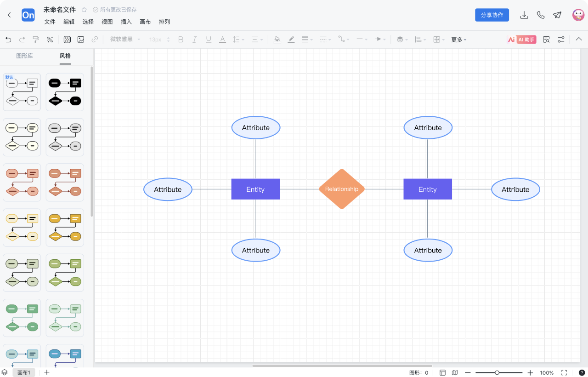The width and height of the screenshot is (588, 377).
Task: Switch to the 图形库 tab
Action: [x=24, y=56]
